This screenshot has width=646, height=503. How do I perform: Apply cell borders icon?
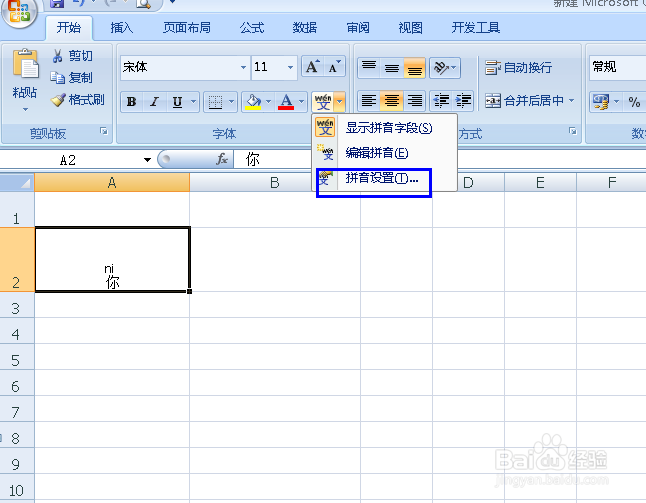[x=215, y=102]
